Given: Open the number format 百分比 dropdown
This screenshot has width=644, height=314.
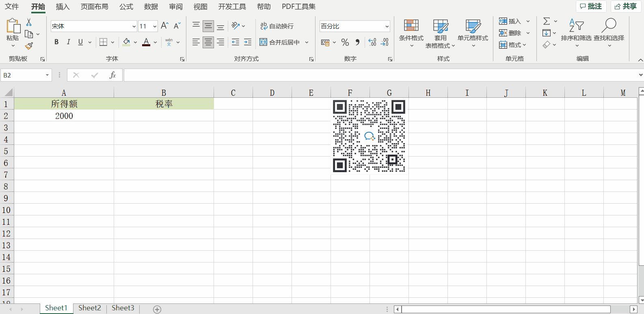Looking at the screenshot, I should (387, 26).
